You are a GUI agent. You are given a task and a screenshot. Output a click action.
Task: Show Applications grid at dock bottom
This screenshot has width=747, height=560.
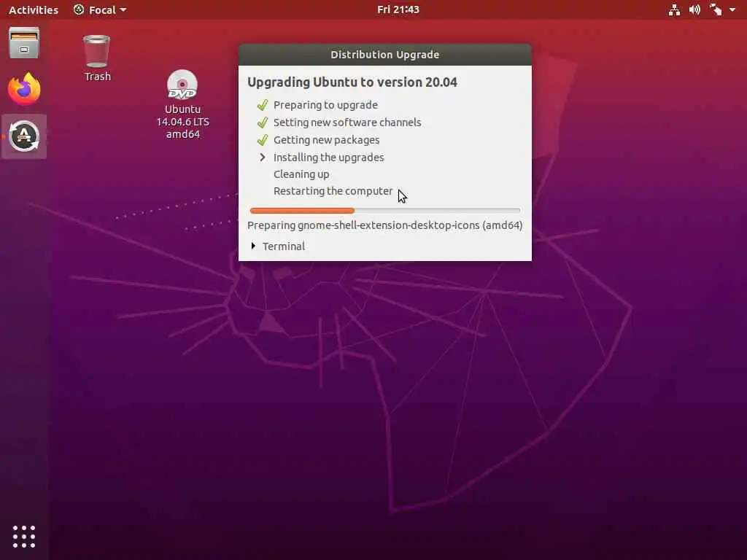click(24, 537)
